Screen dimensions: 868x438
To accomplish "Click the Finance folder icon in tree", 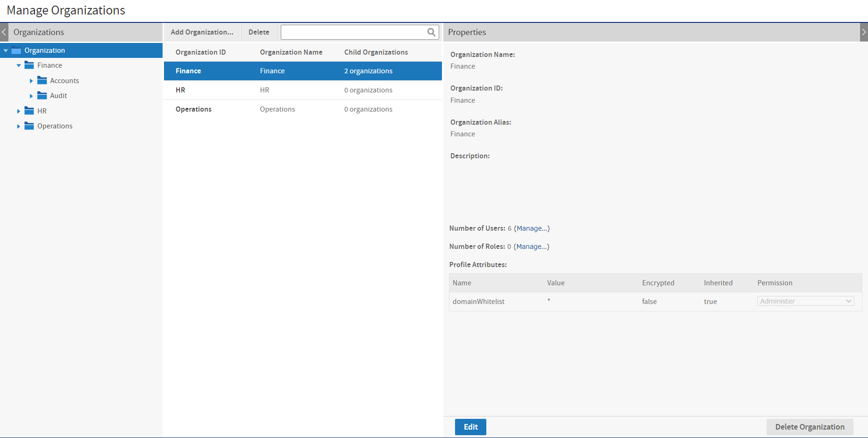I will (29, 65).
